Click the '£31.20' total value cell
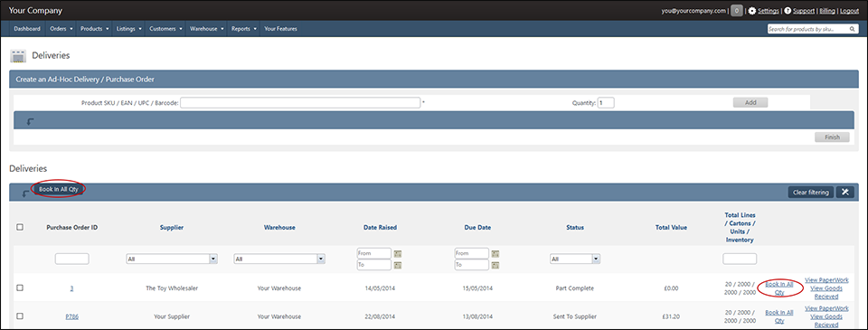This screenshot has height=330, width=868. coord(671,316)
